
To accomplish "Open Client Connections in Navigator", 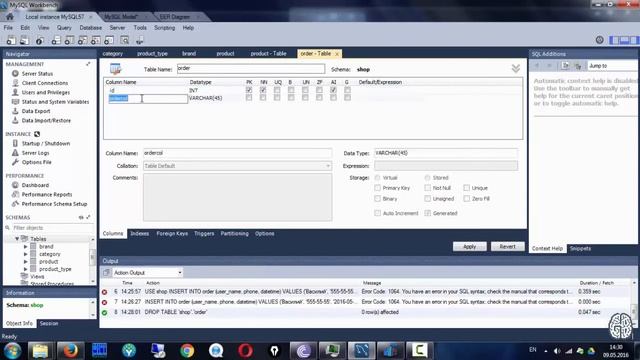I will [45, 83].
